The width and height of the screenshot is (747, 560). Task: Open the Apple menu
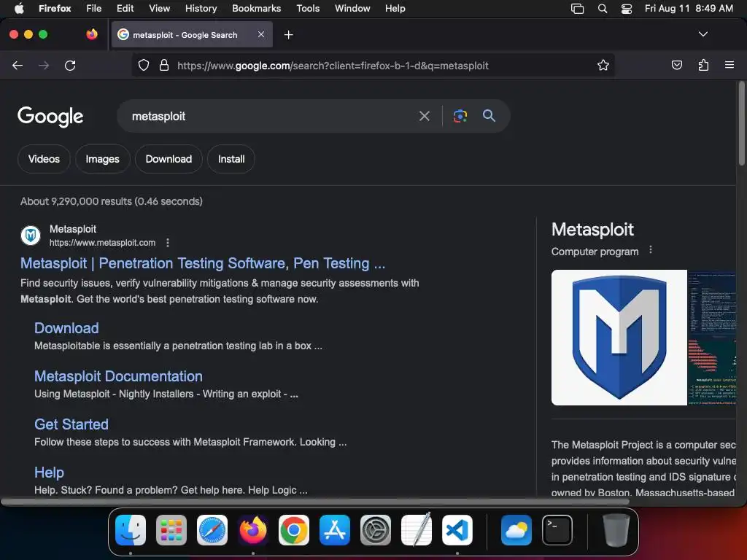(19, 9)
